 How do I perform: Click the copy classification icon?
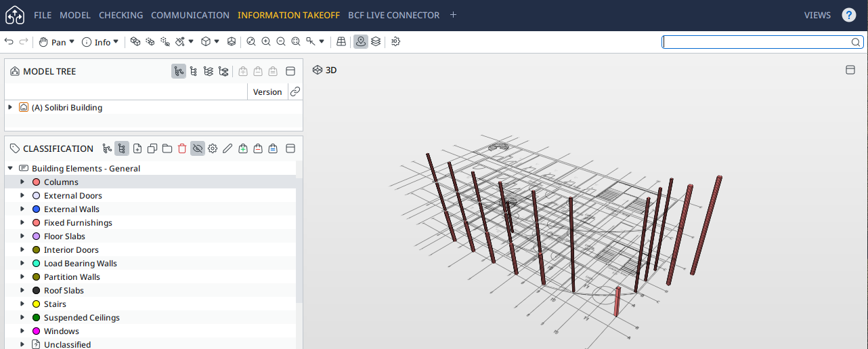click(152, 148)
